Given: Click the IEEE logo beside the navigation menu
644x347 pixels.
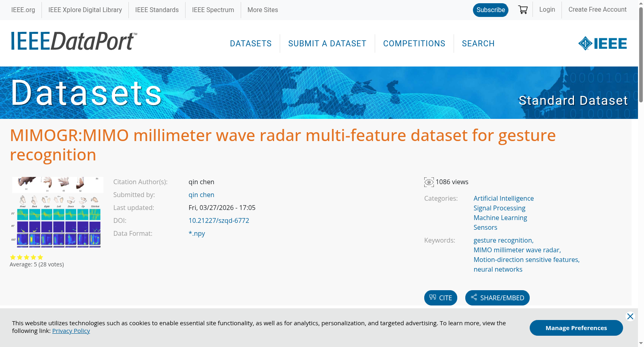Looking at the screenshot, I should [x=603, y=44].
